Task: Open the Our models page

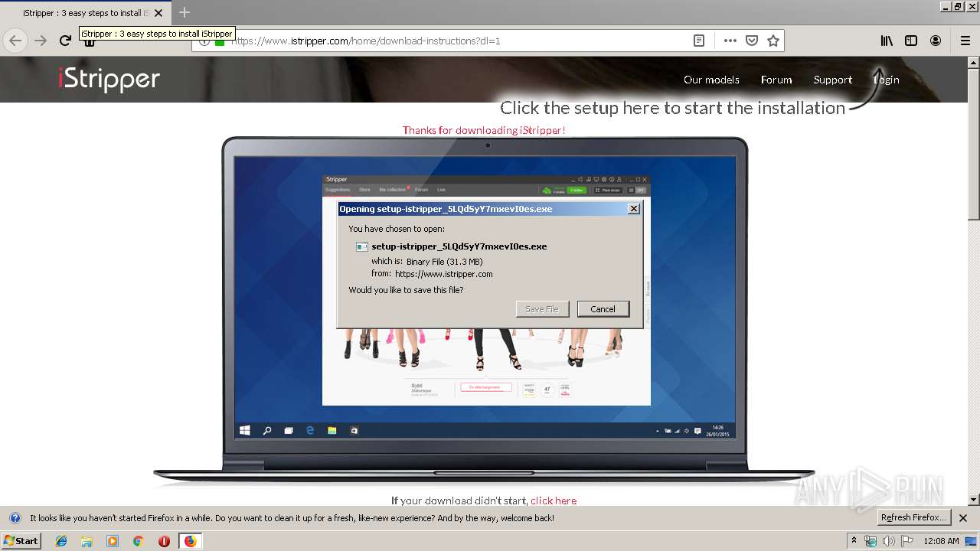Action: (x=711, y=80)
